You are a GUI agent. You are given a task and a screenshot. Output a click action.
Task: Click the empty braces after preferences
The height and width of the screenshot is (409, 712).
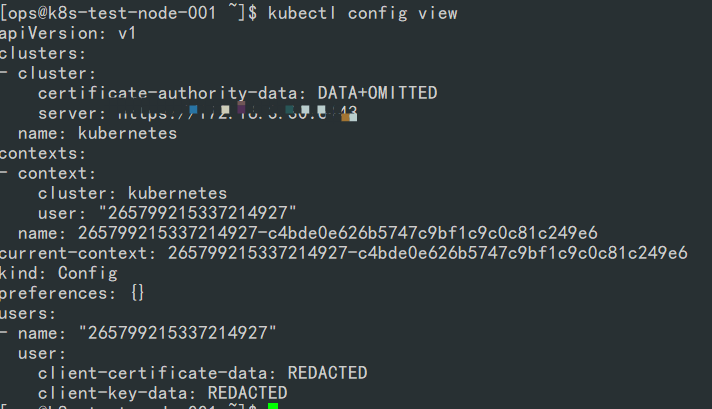pyautogui.click(x=138, y=293)
